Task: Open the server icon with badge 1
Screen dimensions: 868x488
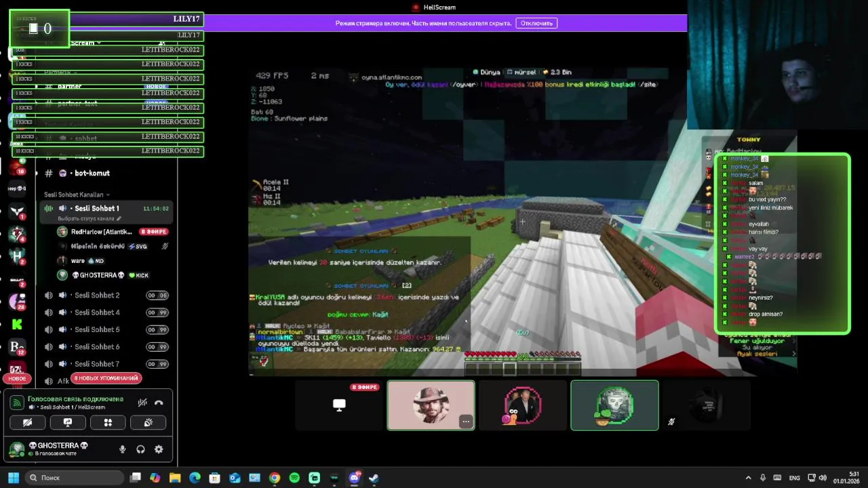Action: [17, 211]
